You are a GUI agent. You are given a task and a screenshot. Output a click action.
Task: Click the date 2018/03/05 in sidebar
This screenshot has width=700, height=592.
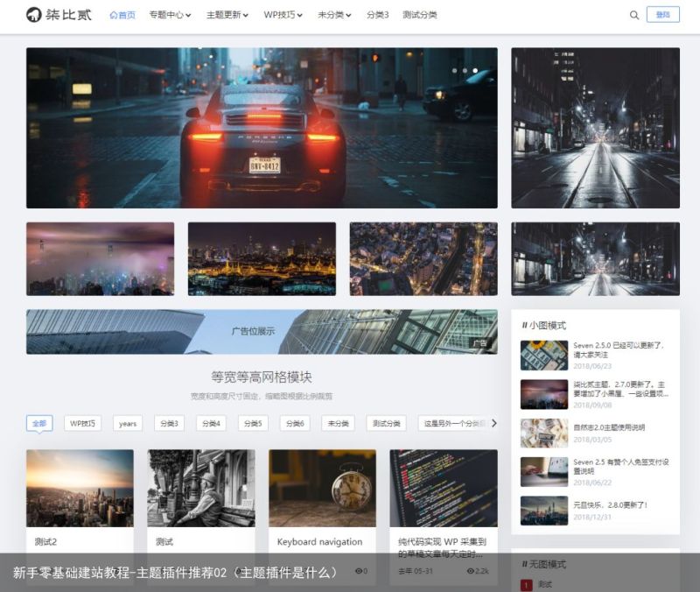(x=592, y=440)
